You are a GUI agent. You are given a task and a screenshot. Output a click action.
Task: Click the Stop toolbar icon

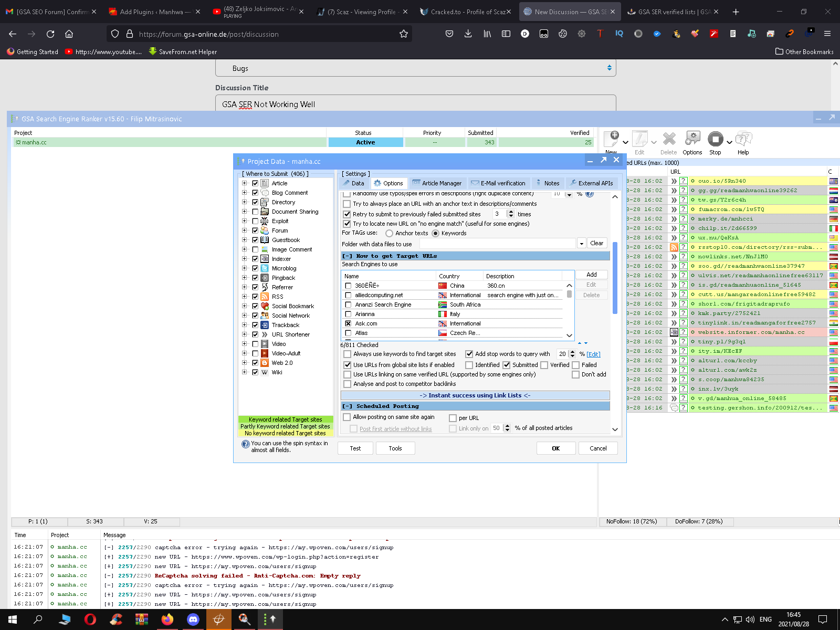(x=716, y=139)
